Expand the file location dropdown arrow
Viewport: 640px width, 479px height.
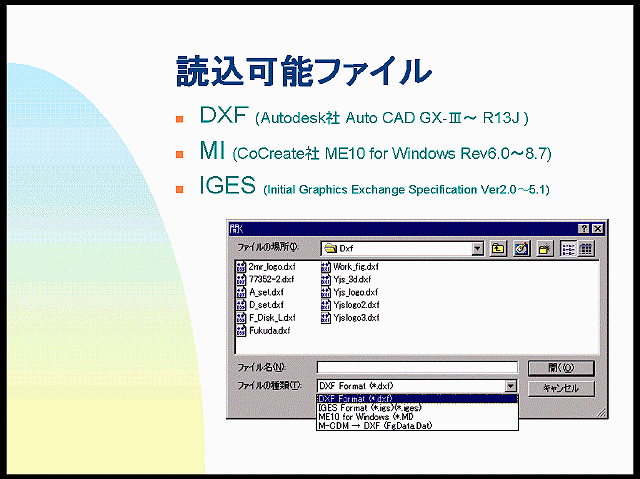pyautogui.click(x=477, y=248)
